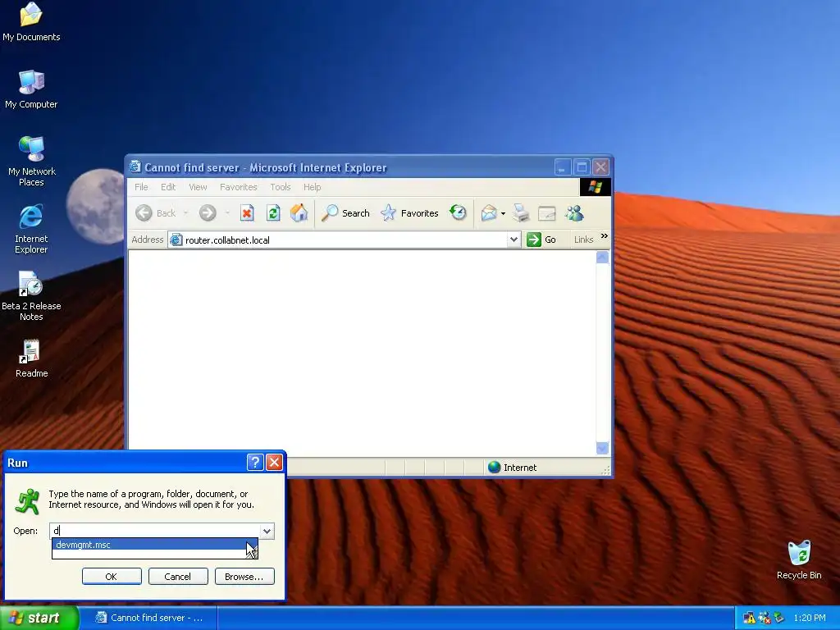This screenshot has height=630, width=840.
Task: Click the Run dialog help question button
Action: 255,462
